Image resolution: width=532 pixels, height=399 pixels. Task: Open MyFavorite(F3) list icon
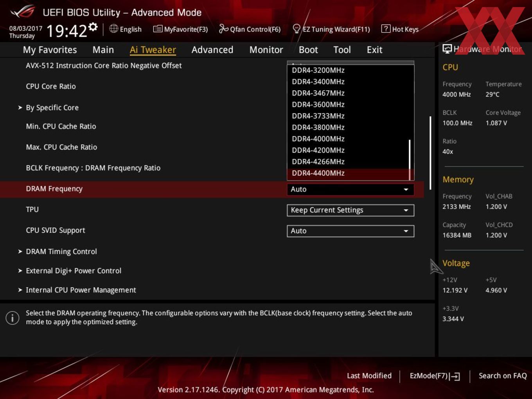tap(158, 29)
